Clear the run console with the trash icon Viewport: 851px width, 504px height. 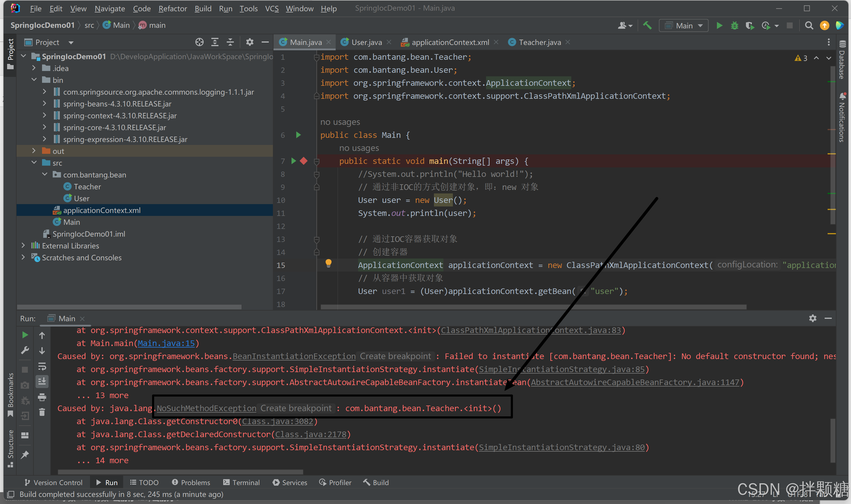42,412
